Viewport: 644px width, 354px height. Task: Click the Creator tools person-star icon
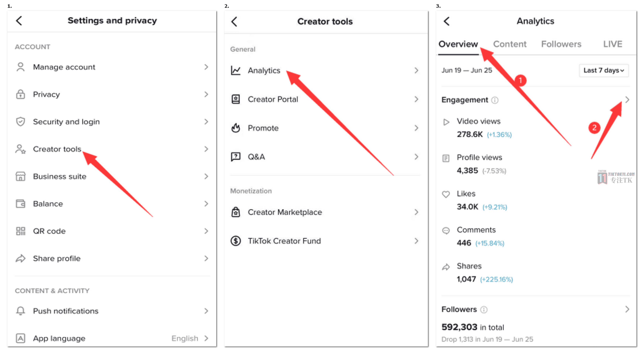(20, 149)
